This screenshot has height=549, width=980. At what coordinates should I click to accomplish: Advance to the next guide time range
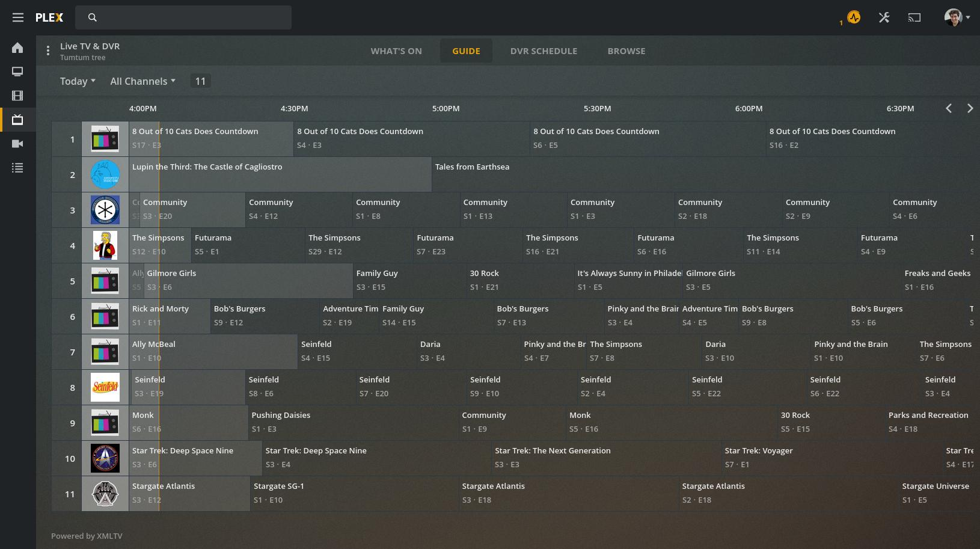[970, 108]
